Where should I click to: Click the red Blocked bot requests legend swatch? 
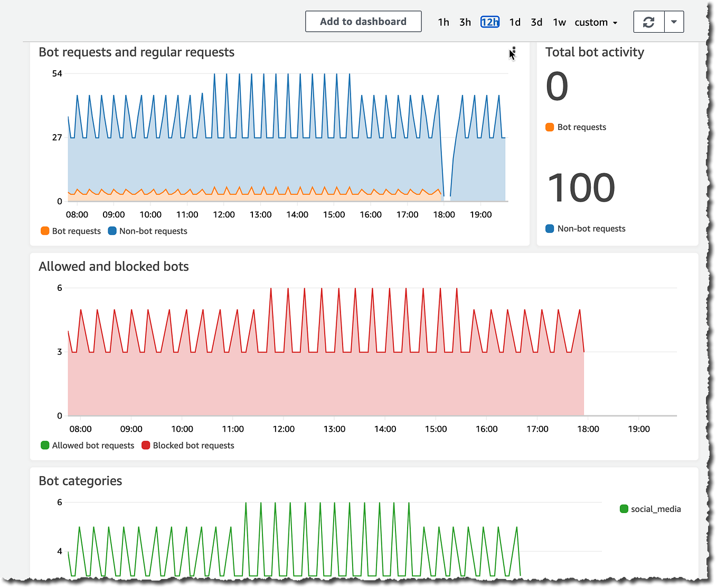click(146, 445)
